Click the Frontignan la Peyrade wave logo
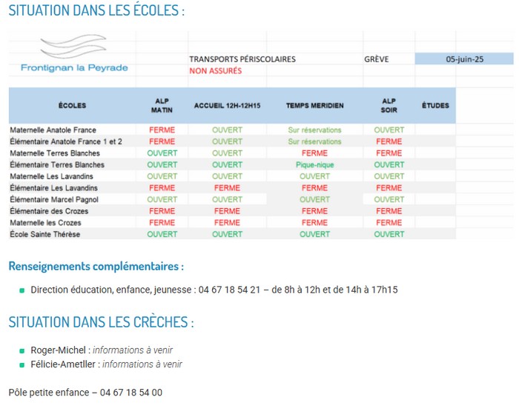 click(x=73, y=48)
